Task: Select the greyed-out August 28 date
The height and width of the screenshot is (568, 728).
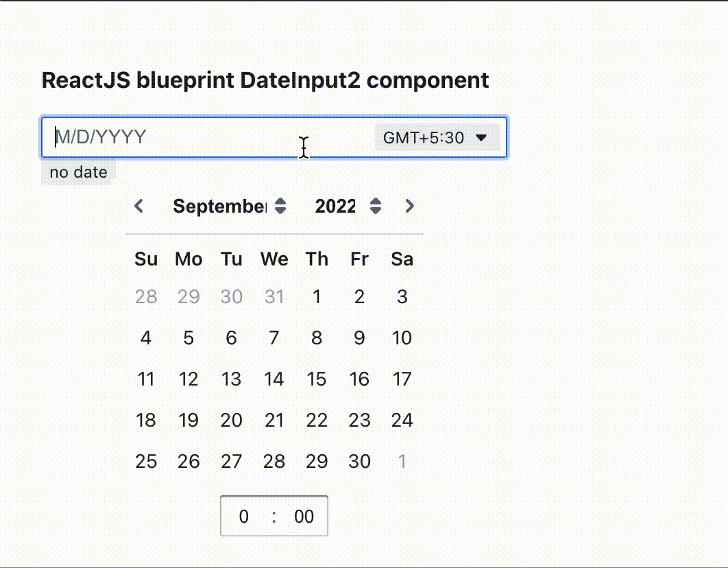Action: (x=146, y=296)
